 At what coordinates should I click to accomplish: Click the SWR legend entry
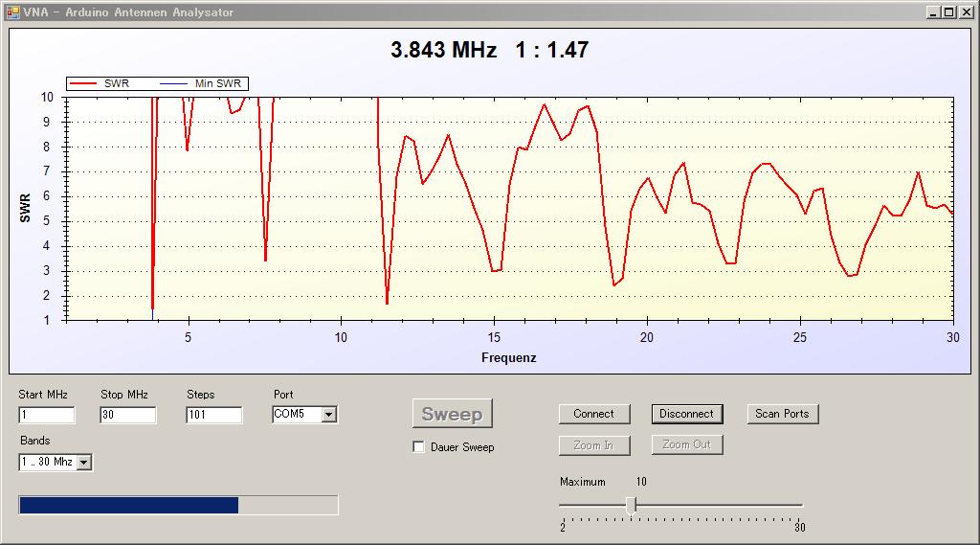click(x=99, y=83)
